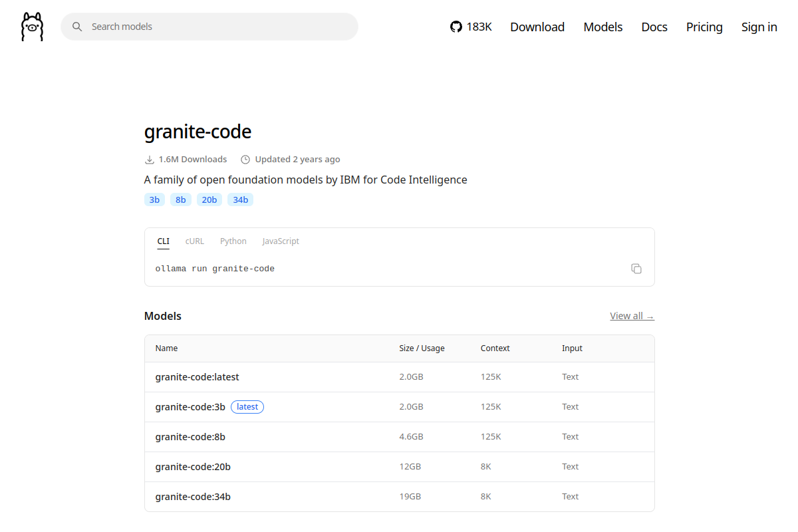Open granite-code:34b model
Image resolution: width=798 pixels, height=532 pixels.
click(193, 497)
